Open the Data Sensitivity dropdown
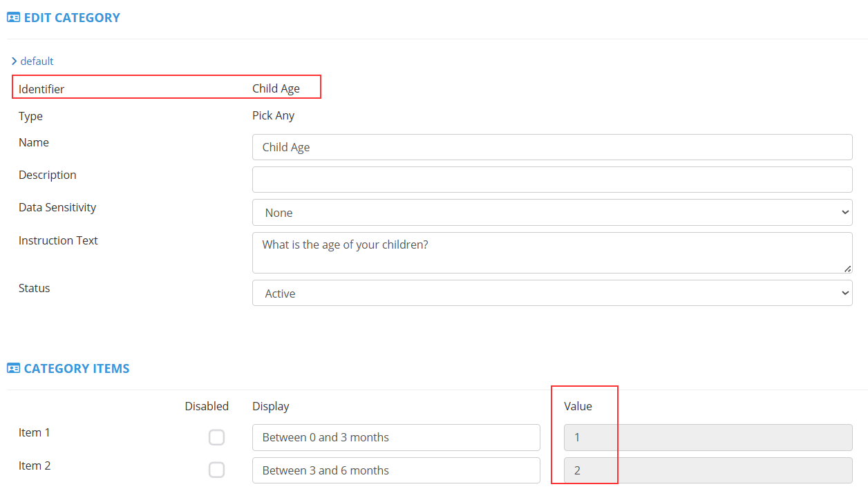Viewport: 868px width, 489px height. tap(551, 213)
